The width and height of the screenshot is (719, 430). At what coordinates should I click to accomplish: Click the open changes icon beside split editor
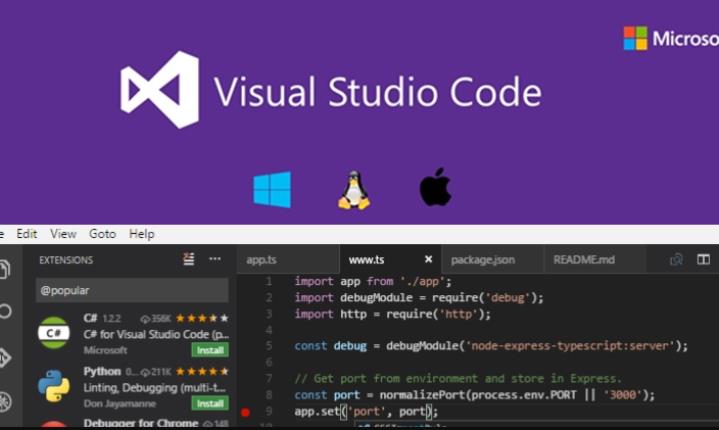click(x=676, y=259)
